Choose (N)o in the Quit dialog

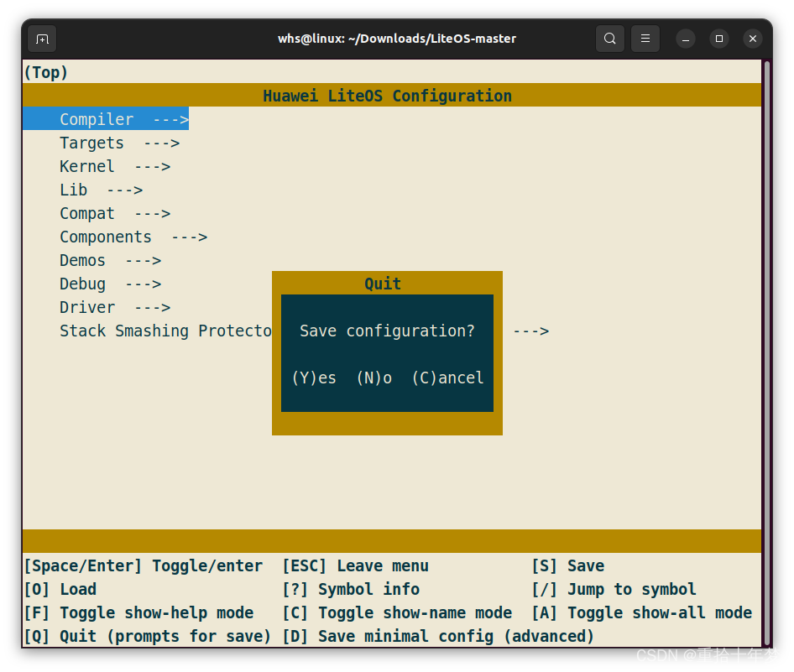[374, 378]
